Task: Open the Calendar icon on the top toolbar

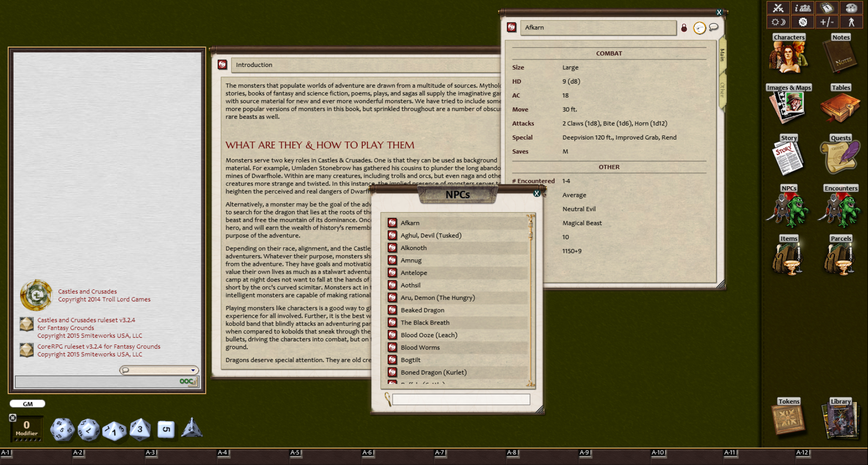Action: click(827, 8)
